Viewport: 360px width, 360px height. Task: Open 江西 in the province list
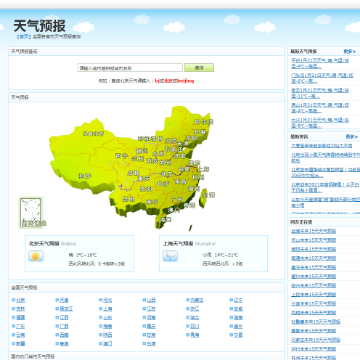(x=64, y=318)
